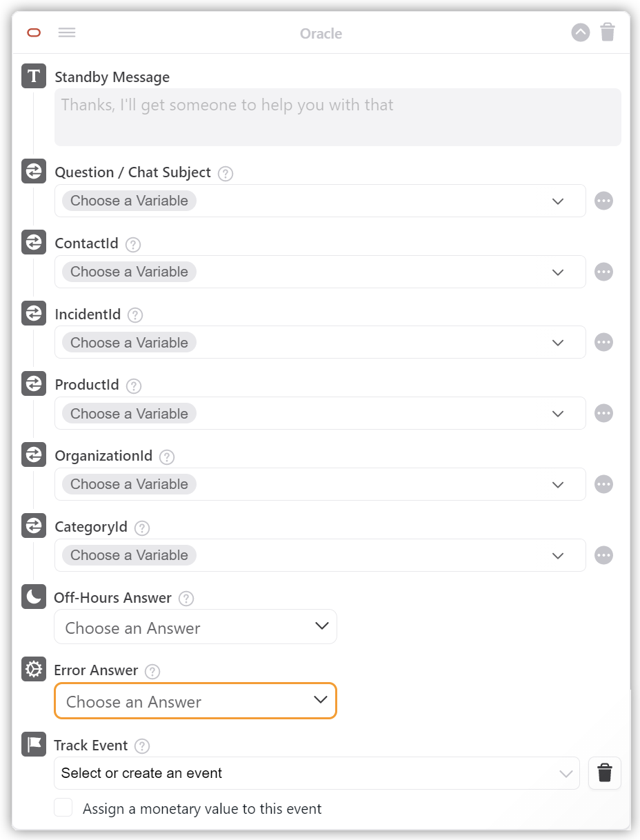Delete the Oracle block via header trash icon
The width and height of the screenshot is (640, 840).
608,32
